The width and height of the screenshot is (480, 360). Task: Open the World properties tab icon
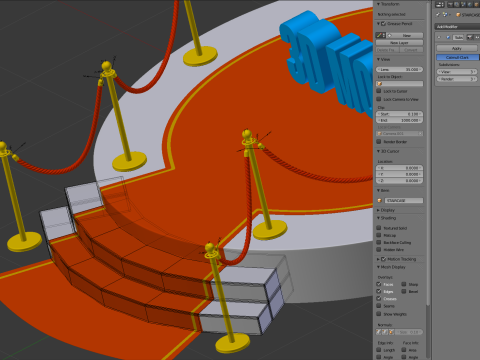click(469, 5)
